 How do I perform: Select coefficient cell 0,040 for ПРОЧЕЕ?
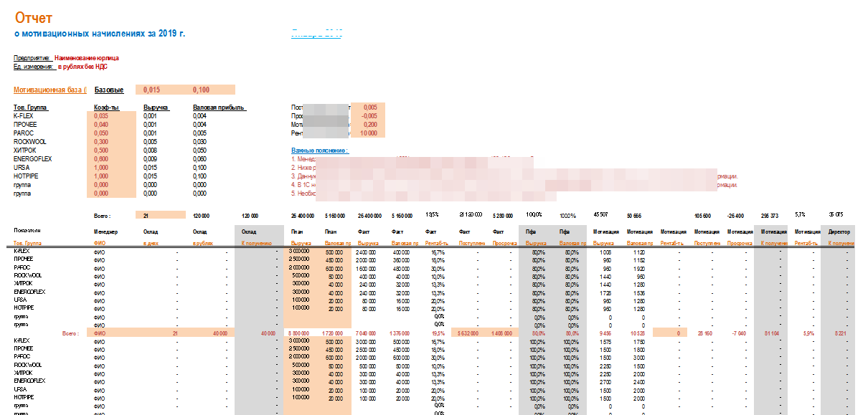click(110, 124)
